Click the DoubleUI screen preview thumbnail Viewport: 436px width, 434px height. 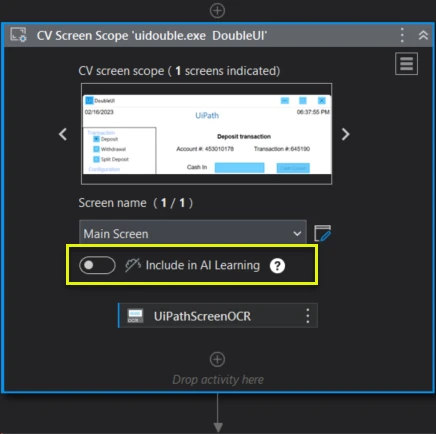(x=207, y=134)
